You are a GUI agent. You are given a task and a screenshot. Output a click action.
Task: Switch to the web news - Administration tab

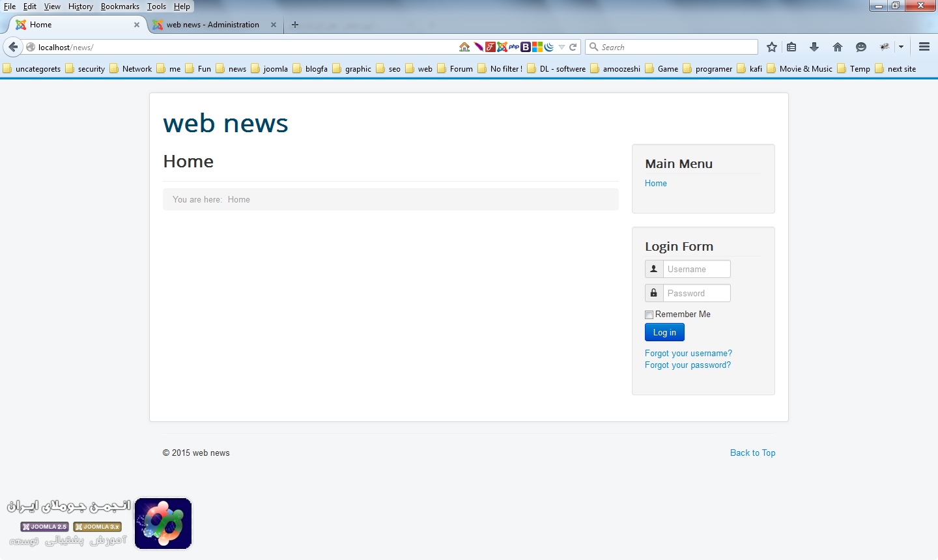coord(212,25)
